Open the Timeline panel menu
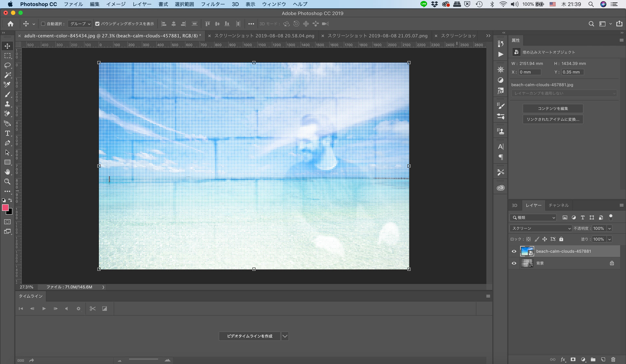This screenshot has width=626, height=364. pos(488,296)
